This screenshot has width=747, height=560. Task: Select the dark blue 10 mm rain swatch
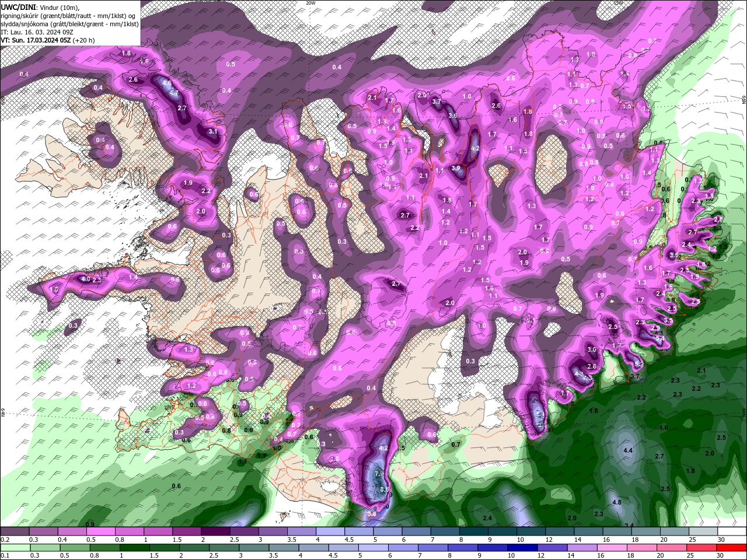tap(522, 547)
